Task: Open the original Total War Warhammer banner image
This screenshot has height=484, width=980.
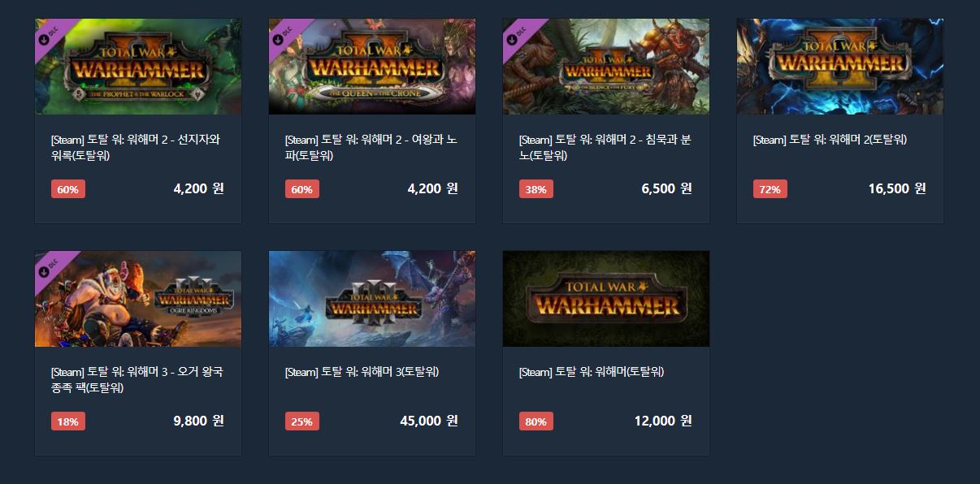Action: click(606, 299)
